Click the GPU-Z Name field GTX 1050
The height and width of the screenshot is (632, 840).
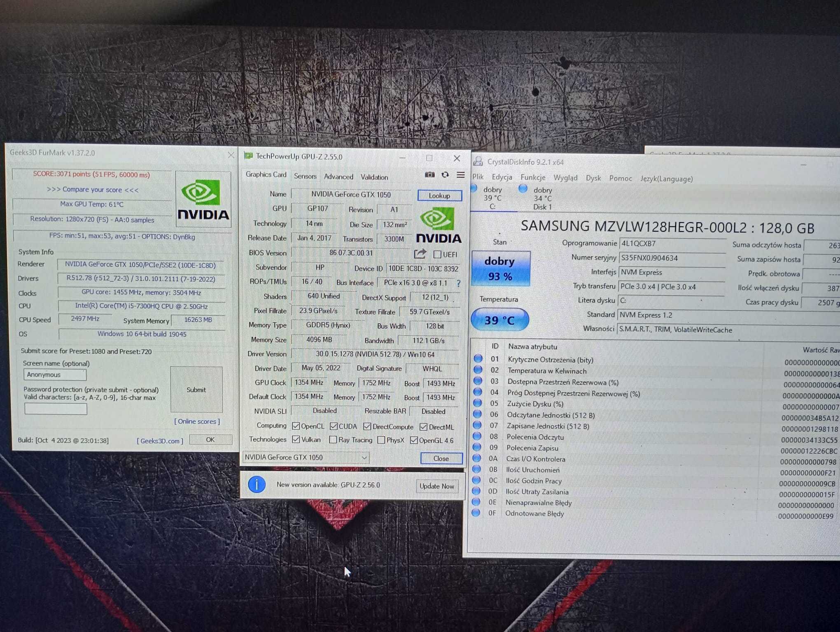point(351,194)
